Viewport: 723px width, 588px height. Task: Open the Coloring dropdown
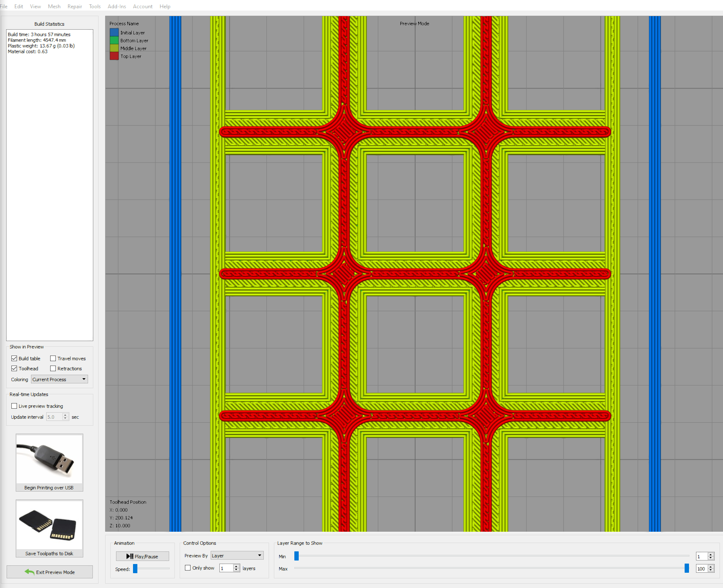tap(59, 379)
